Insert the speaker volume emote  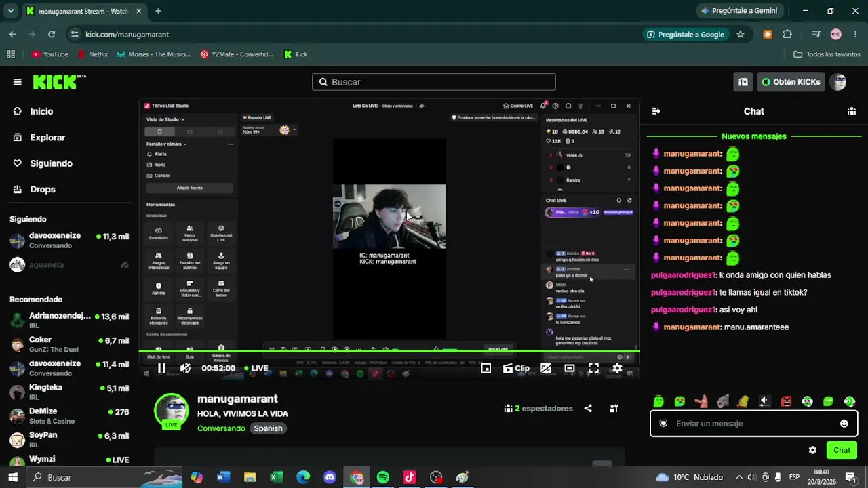click(764, 401)
